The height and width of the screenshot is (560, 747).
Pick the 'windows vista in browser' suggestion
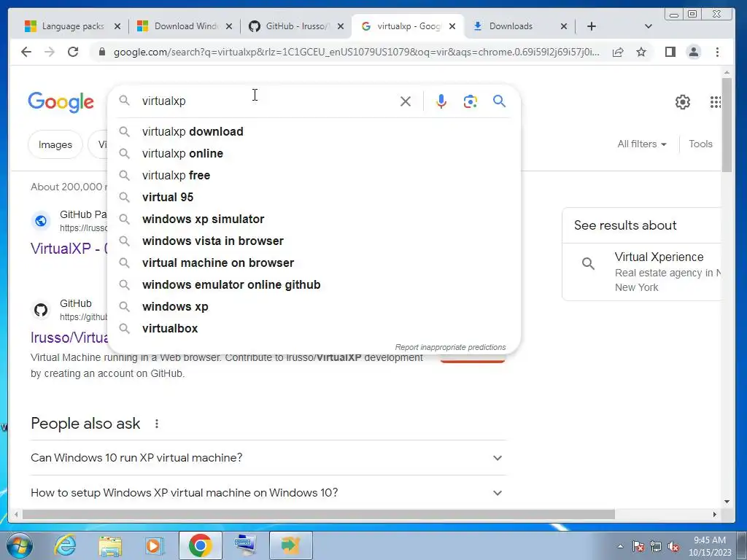point(314,241)
